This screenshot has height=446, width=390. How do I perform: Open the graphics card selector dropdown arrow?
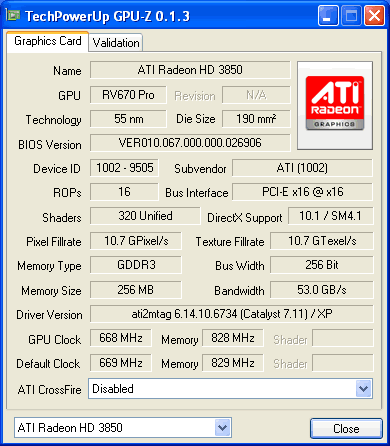(222, 427)
